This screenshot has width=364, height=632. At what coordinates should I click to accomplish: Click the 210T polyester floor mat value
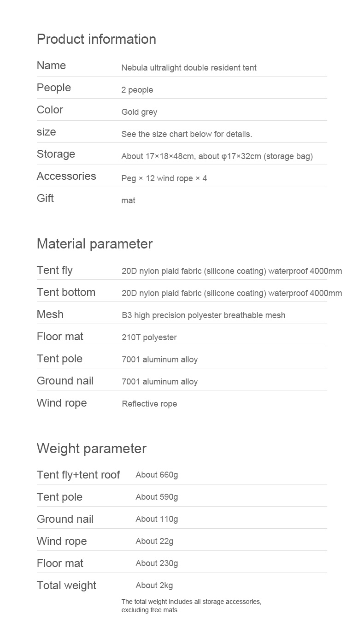(x=149, y=337)
